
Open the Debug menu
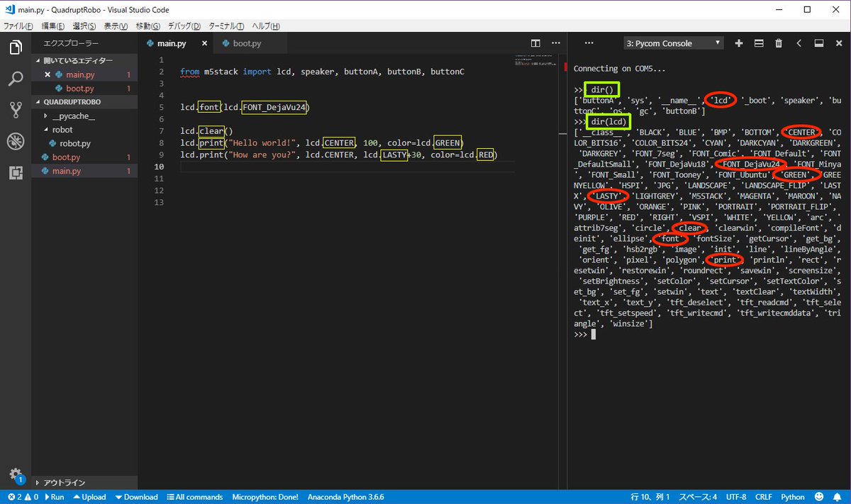click(184, 26)
